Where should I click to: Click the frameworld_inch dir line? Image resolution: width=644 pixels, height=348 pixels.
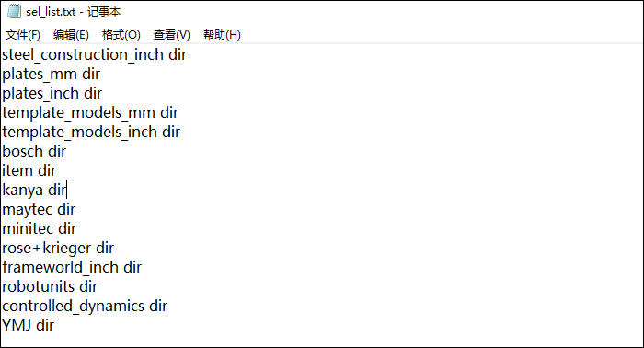(x=72, y=267)
